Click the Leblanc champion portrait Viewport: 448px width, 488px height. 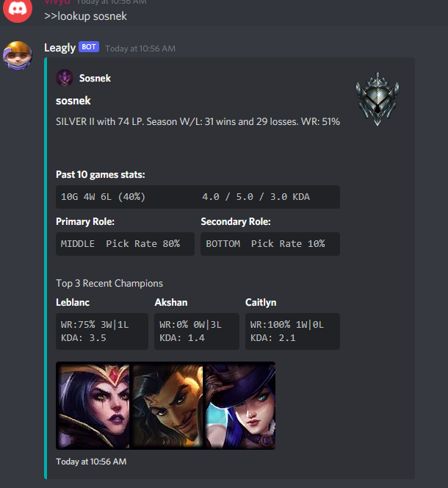pos(93,406)
